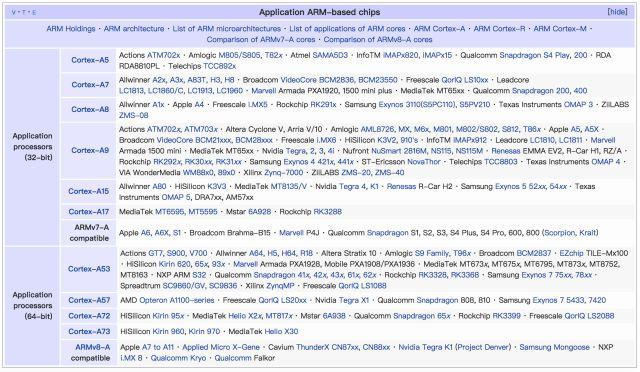
Task: Open the V (view template) link
Action: click(x=13, y=12)
